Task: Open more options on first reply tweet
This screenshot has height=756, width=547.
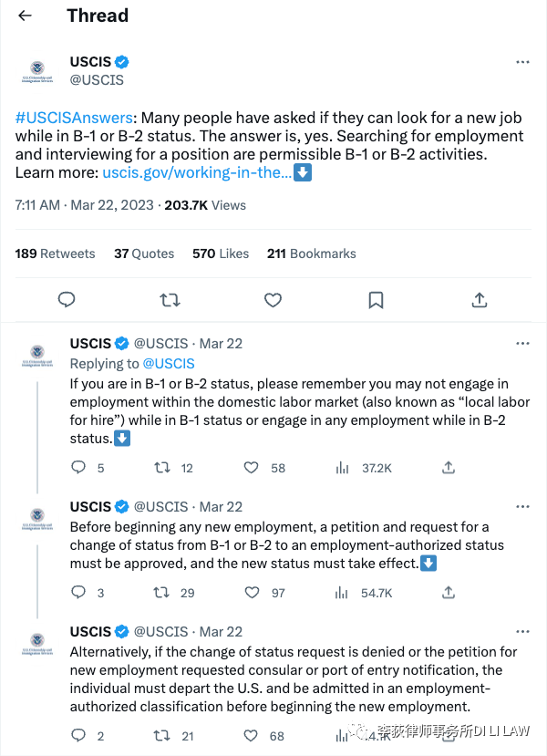Action: coord(522,344)
